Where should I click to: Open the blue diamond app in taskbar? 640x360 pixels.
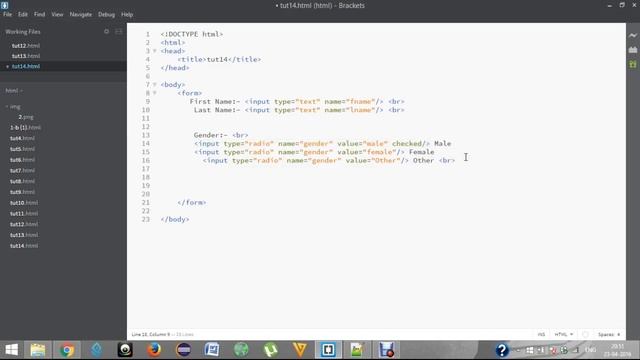click(96, 350)
